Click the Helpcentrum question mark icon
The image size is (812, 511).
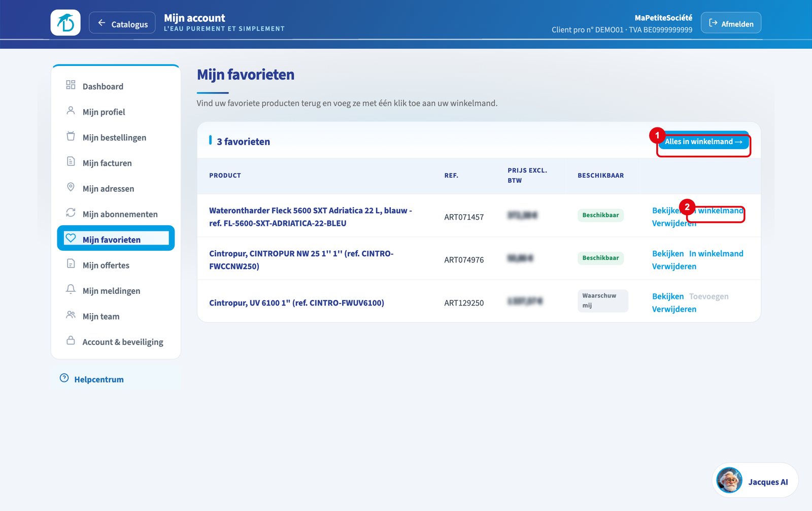(x=64, y=378)
